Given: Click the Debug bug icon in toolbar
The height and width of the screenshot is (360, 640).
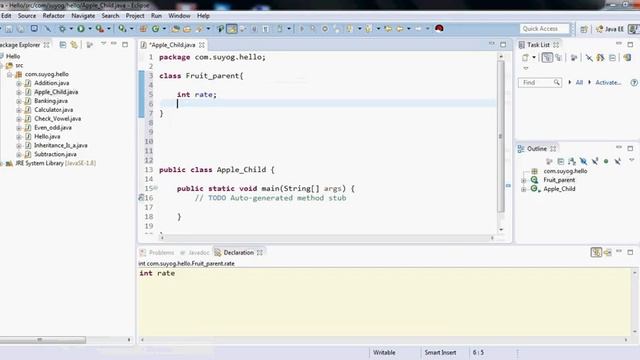Looking at the screenshot, I should [62, 29].
